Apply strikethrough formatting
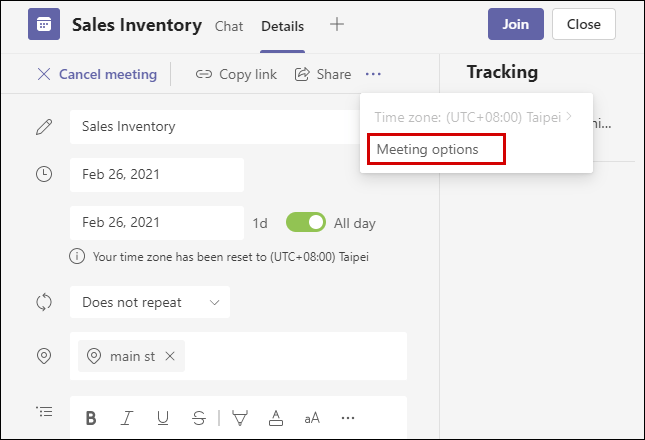645x440 pixels. coord(198,418)
